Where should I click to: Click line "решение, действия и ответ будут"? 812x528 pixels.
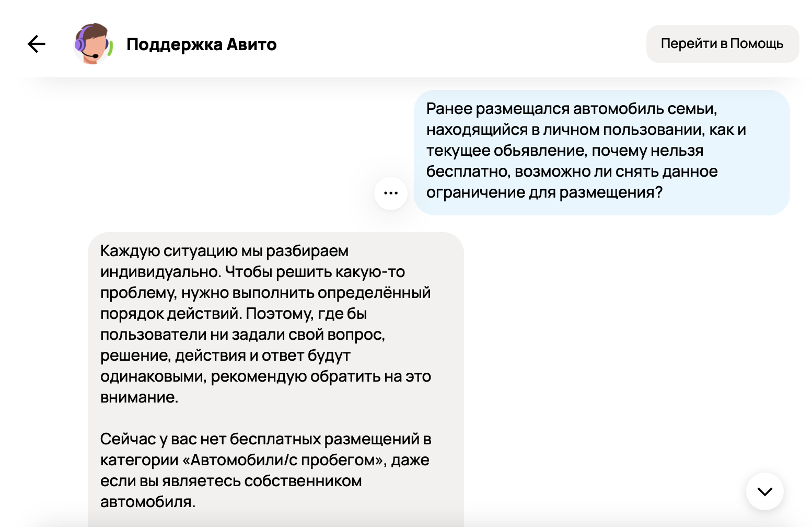(x=225, y=355)
